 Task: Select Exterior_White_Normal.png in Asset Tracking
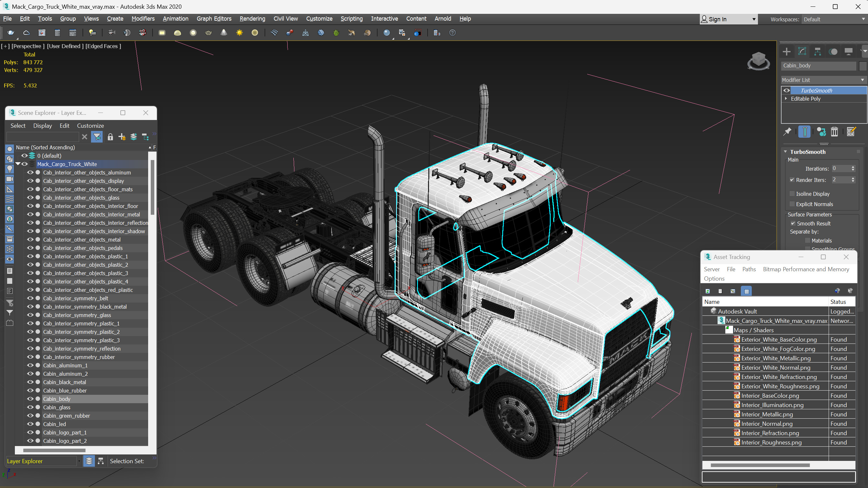pos(775,367)
